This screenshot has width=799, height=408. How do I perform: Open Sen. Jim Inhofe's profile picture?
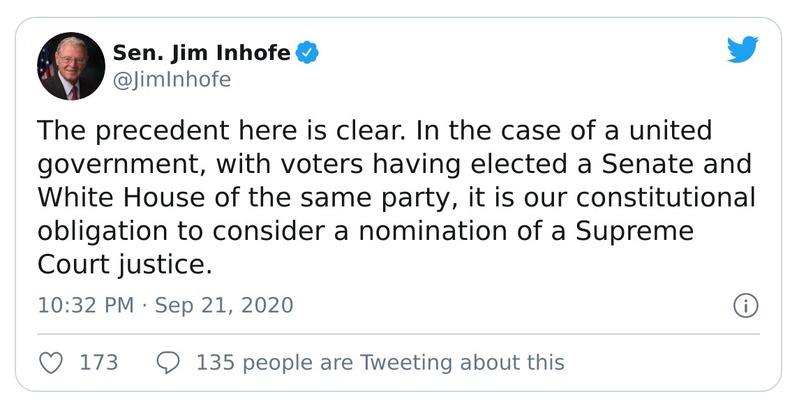pos(71,66)
